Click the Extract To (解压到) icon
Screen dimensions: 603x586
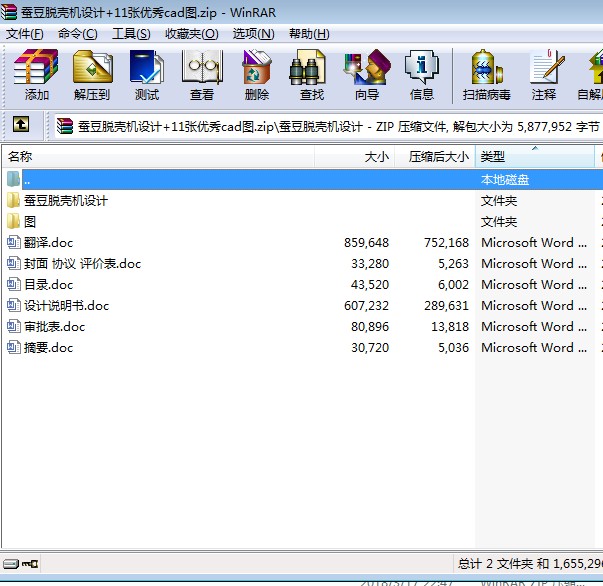coord(92,67)
